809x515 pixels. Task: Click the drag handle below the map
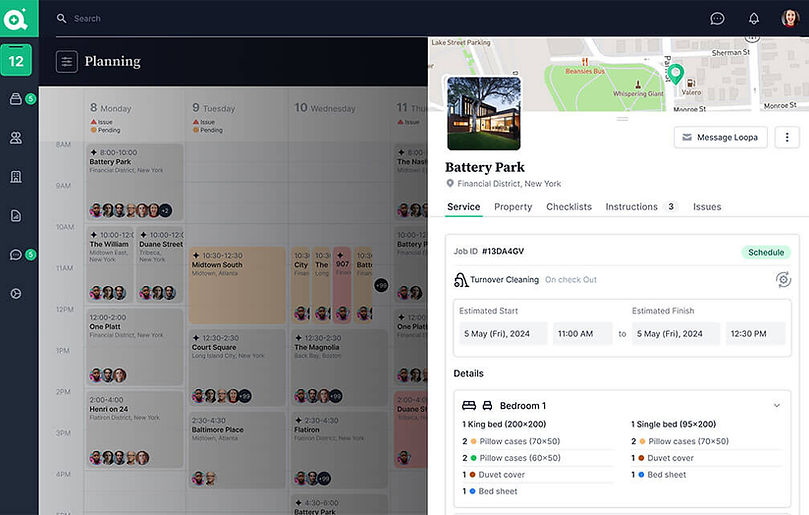(622, 119)
